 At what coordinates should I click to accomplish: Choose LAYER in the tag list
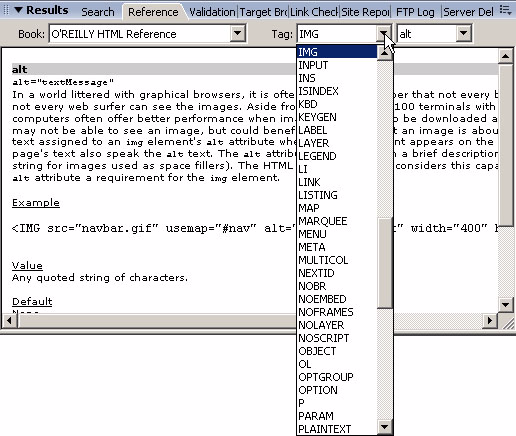337,143
